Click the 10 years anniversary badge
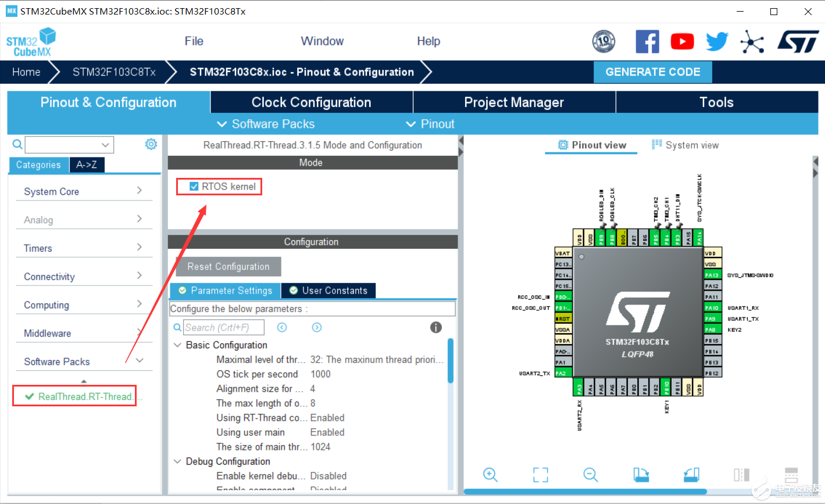Image resolution: width=825 pixels, height=504 pixels. [x=603, y=41]
